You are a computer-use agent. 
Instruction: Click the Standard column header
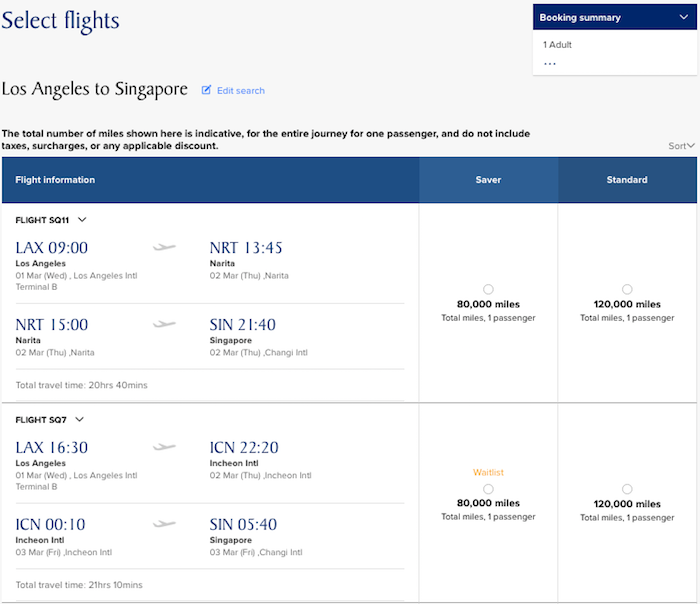[x=627, y=180]
